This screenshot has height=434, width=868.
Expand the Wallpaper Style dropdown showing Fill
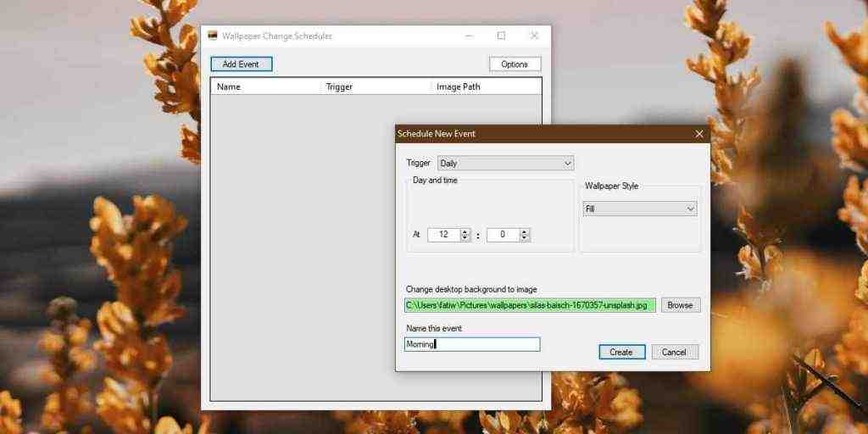pyautogui.click(x=640, y=209)
